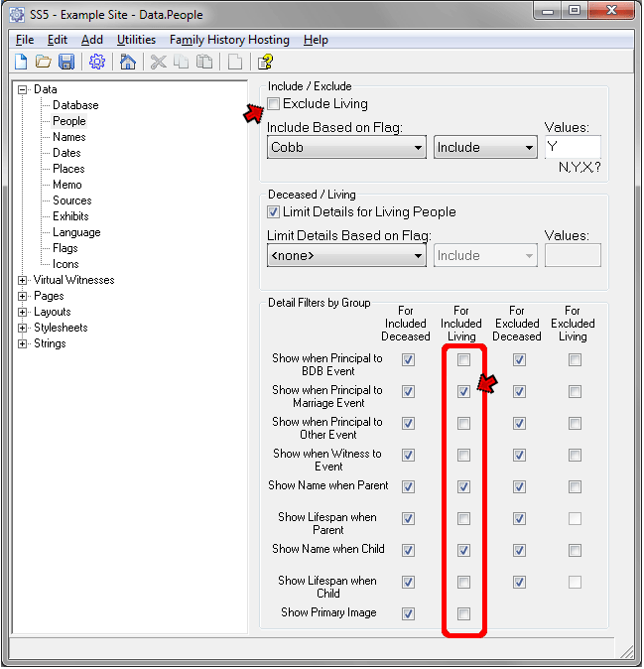Viewport: 644px width, 669px height.
Task: Open the Cobb flag dropdown
Action: [346, 148]
